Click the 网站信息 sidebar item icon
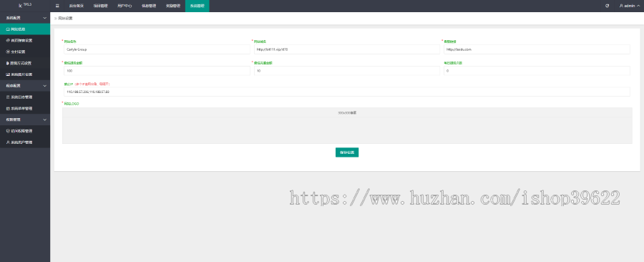This screenshot has width=644, height=262. click(8, 29)
